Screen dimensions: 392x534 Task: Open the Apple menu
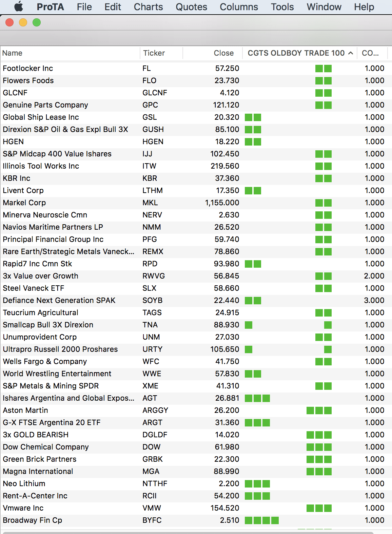click(x=19, y=7)
